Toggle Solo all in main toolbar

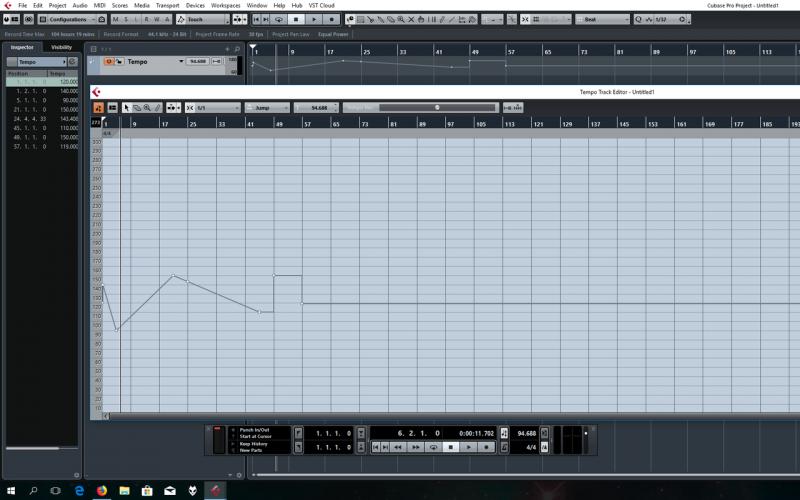[126, 19]
